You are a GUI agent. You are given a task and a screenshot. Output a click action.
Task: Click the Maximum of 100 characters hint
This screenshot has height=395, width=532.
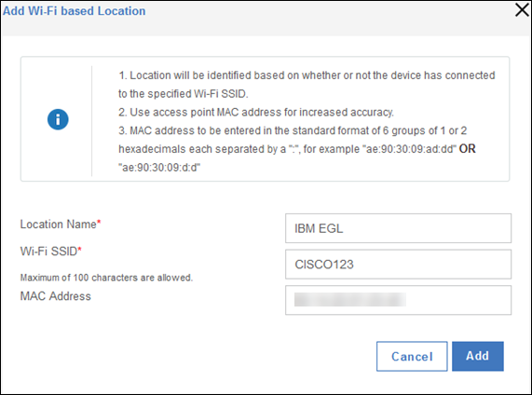pos(106,278)
